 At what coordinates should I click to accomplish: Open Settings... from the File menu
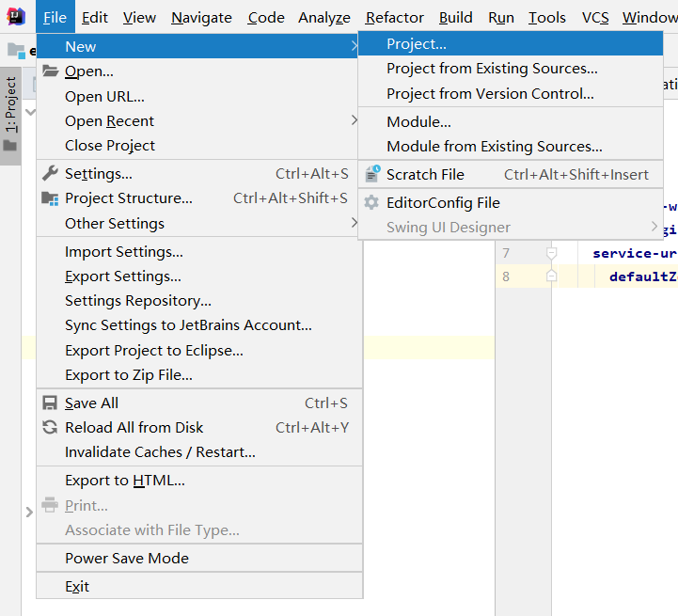(197, 173)
